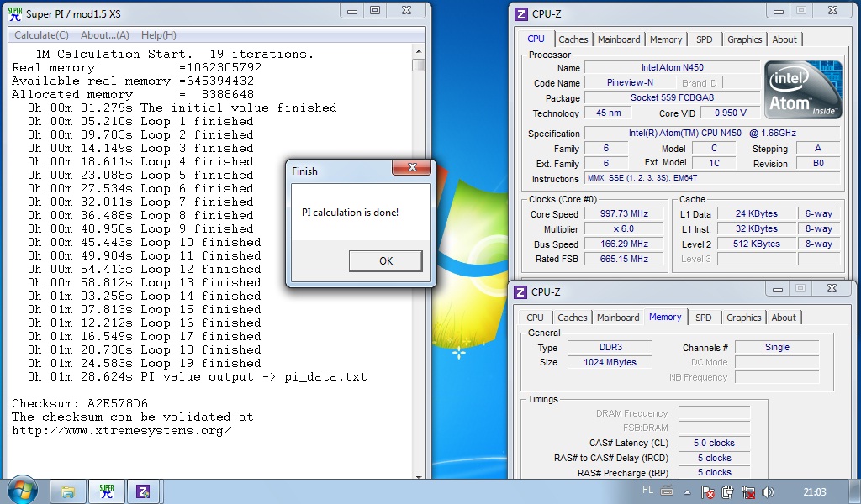Maximize the Super PI window
Image resolution: width=861 pixels, height=504 pixels.
[x=375, y=10]
